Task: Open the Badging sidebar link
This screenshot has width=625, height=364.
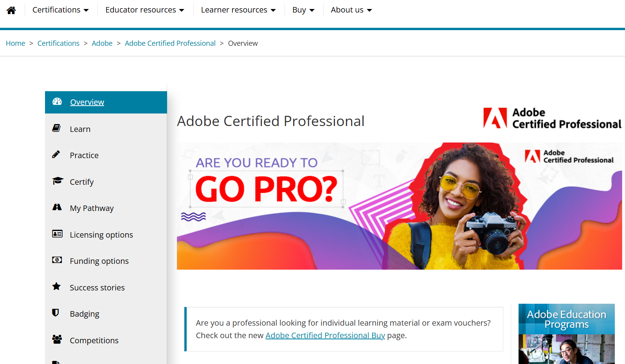Action: click(106, 314)
